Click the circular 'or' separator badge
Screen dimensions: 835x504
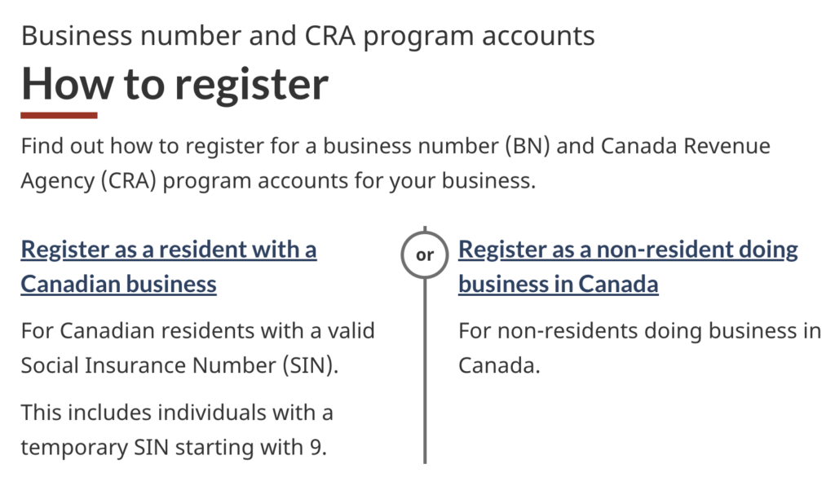tap(424, 254)
